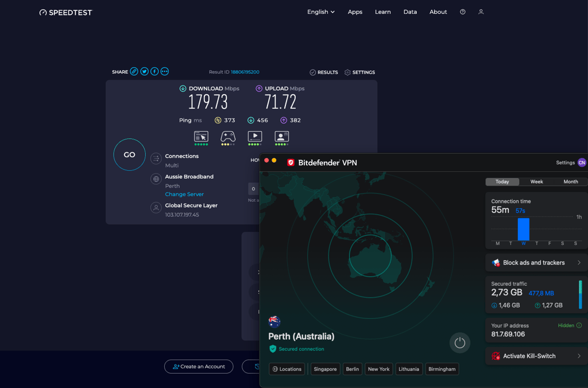Image resolution: width=588 pixels, height=388 pixels.
Task: Click the Speedtest logo in the header
Action: [65, 13]
